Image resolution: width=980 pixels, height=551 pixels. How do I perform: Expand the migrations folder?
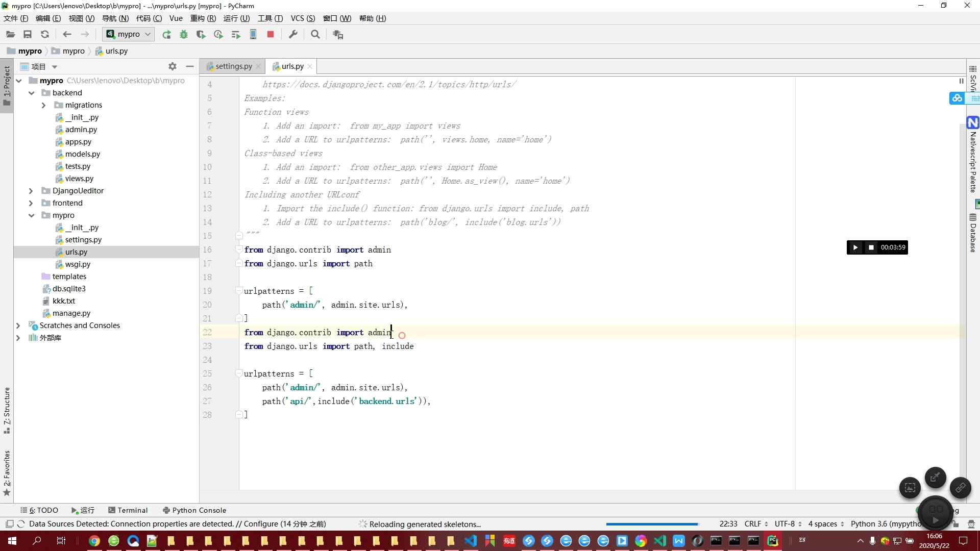[x=43, y=105]
